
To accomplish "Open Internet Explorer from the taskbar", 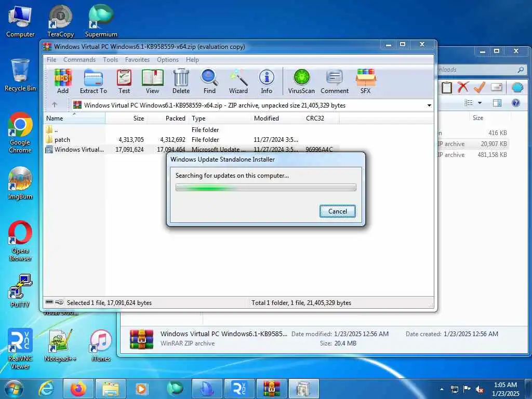I will pyautogui.click(x=46, y=389).
